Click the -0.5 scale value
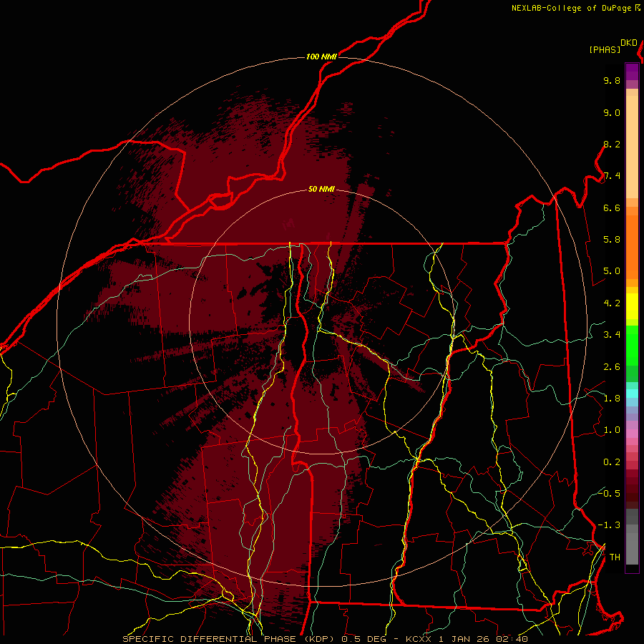The height and width of the screenshot is (644, 644). point(609,493)
